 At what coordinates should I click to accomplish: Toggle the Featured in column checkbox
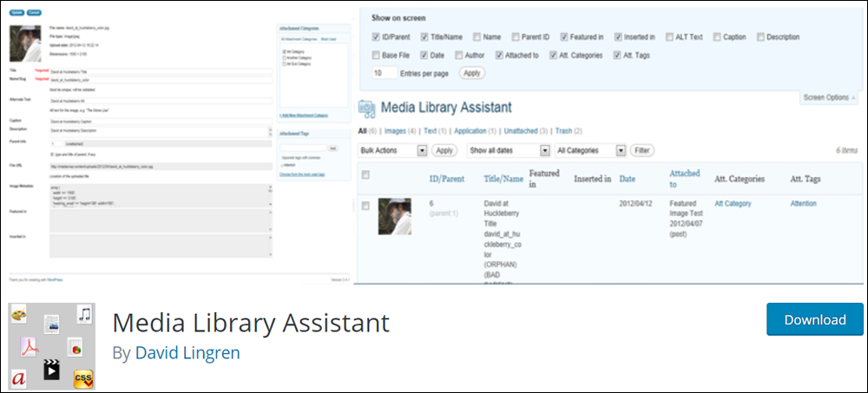[x=564, y=37]
